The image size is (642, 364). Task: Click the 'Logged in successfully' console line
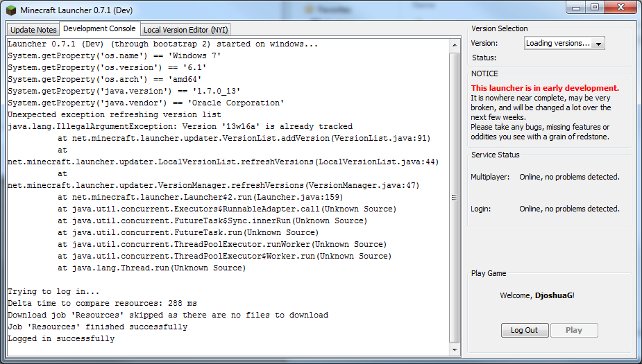pos(61,338)
